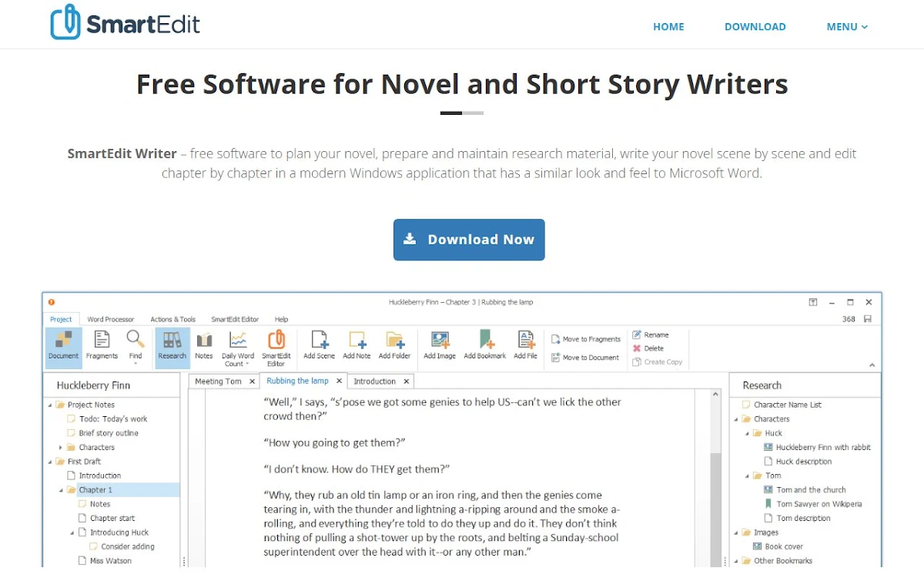Screen dimensions: 924x578
Task: Collapse the First Draft folder
Action: pyautogui.click(x=50, y=462)
